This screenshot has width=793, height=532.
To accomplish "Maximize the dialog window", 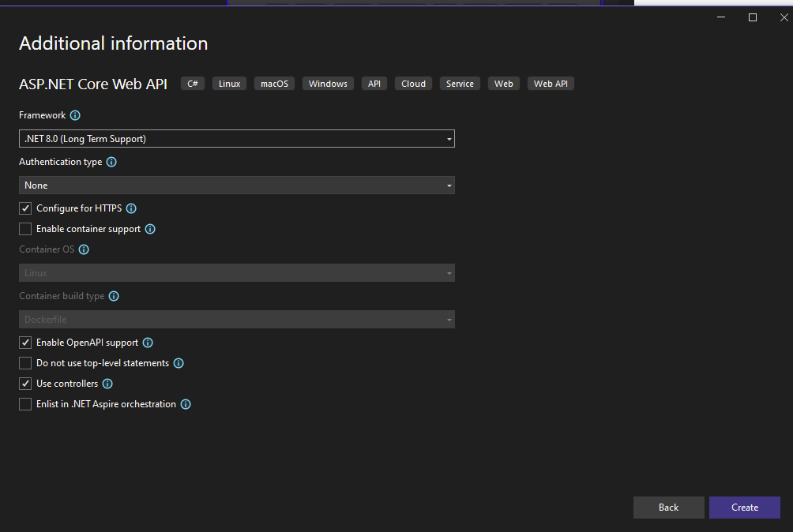I will click(x=753, y=17).
